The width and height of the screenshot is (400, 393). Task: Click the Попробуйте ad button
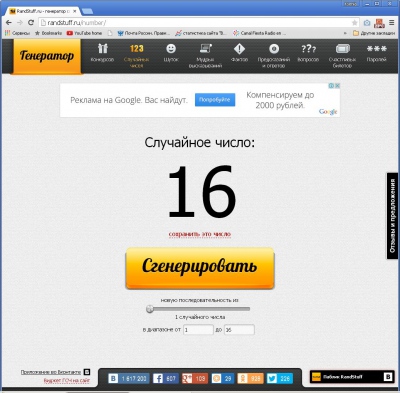(x=215, y=100)
